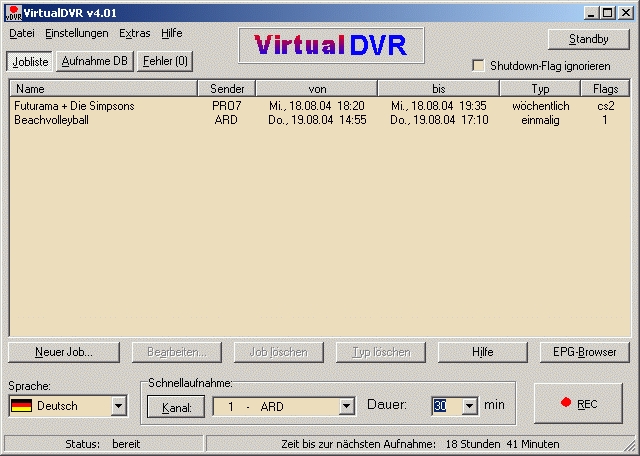Expand the Schnellaufnahme channel dropdown

pyautogui.click(x=347, y=406)
